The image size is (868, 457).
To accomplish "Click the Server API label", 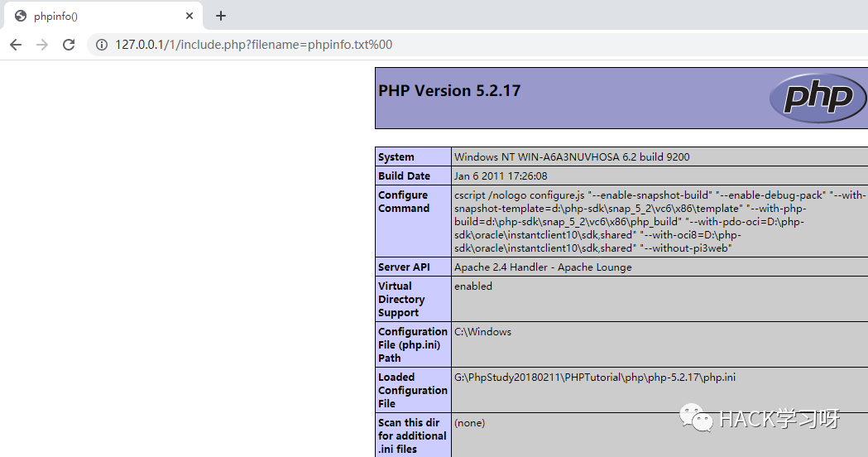I will click(x=404, y=267).
